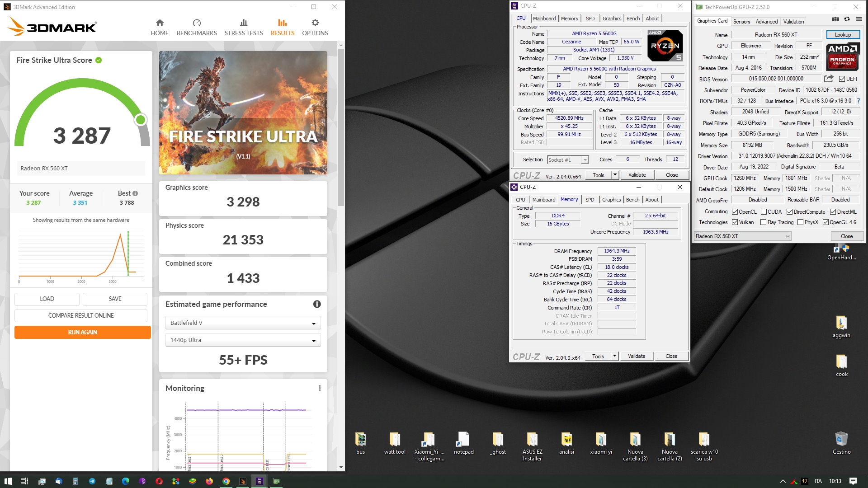The width and height of the screenshot is (868, 488).
Task: Toggle DirectML checkbox in GPU-Z
Action: tap(833, 212)
